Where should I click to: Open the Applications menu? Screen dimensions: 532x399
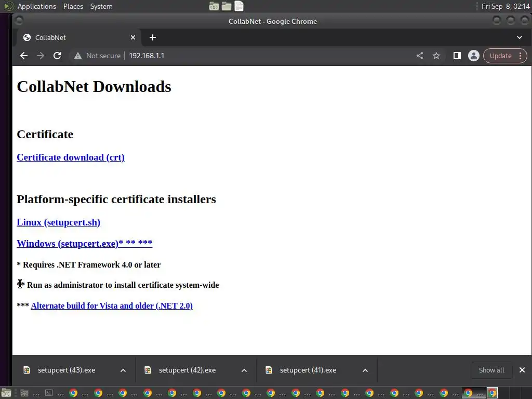click(x=37, y=6)
